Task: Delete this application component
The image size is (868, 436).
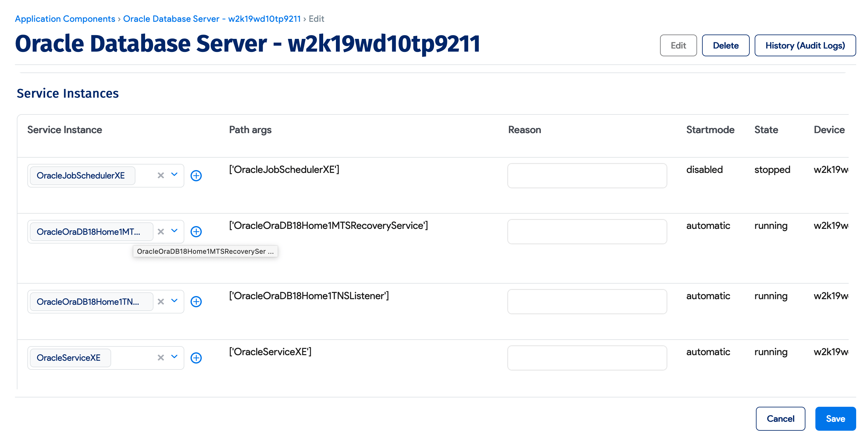Action: [x=725, y=45]
